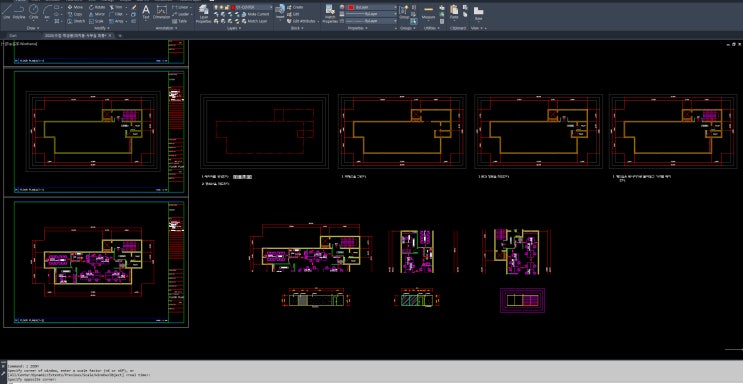This screenshot has width=743, height=384.
Task: Close the open drawing file tab
Action: pos(110,36)
